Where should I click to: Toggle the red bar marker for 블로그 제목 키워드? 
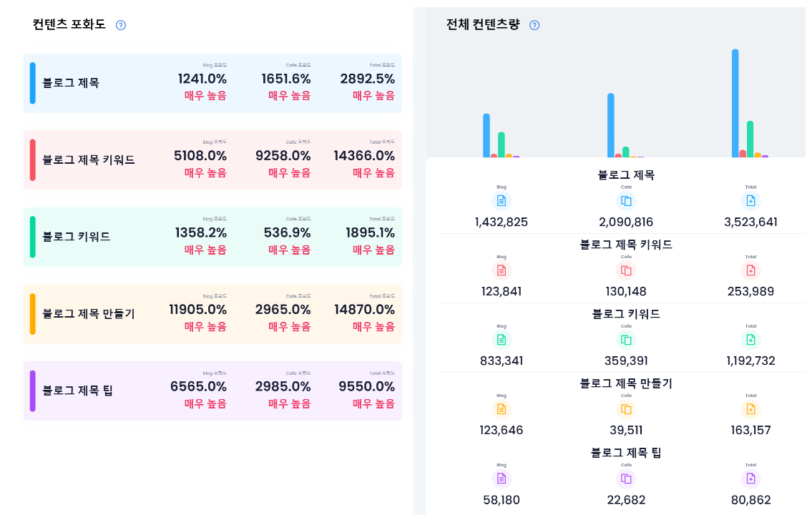coord(31,160)
